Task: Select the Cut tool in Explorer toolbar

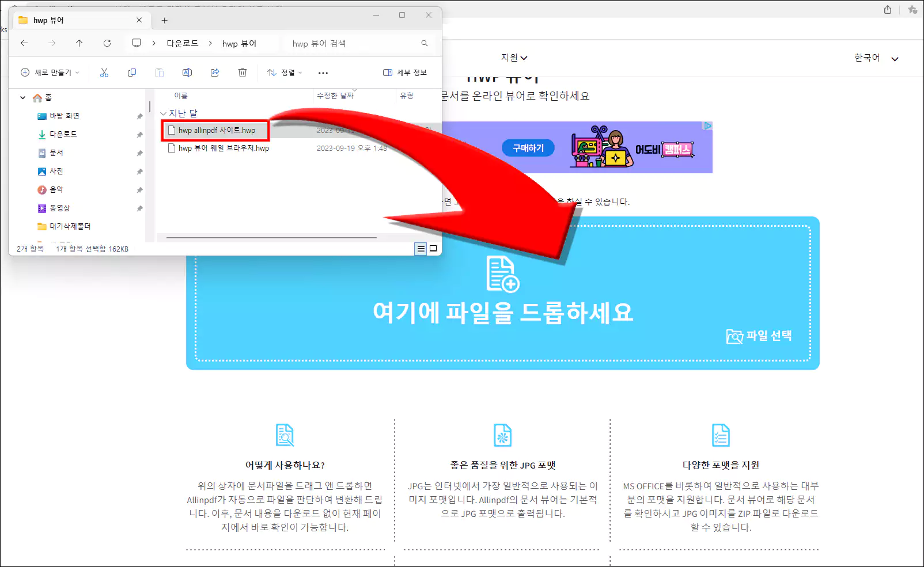Action: coord(104,73)
